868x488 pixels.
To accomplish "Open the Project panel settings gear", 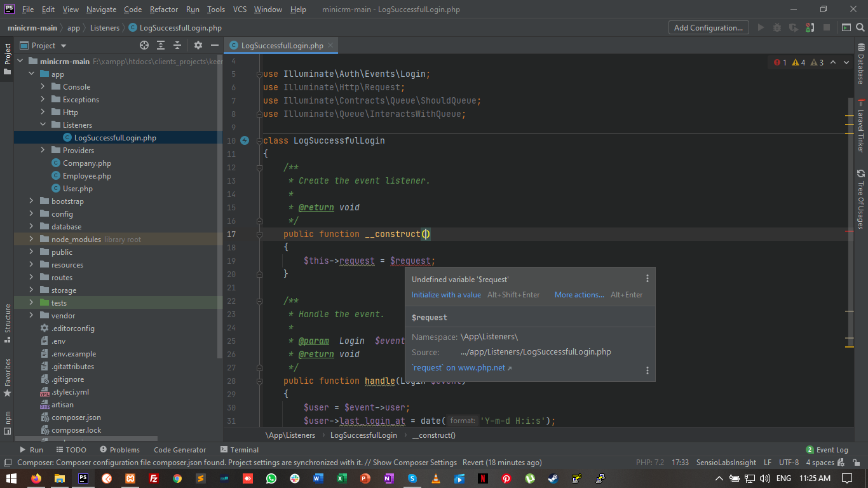I will 198,45.
